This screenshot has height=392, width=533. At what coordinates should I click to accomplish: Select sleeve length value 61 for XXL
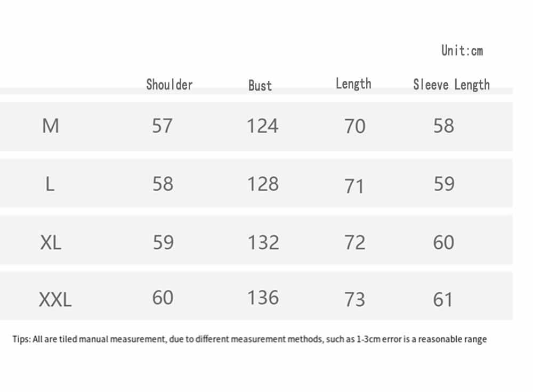click(443, 300)
